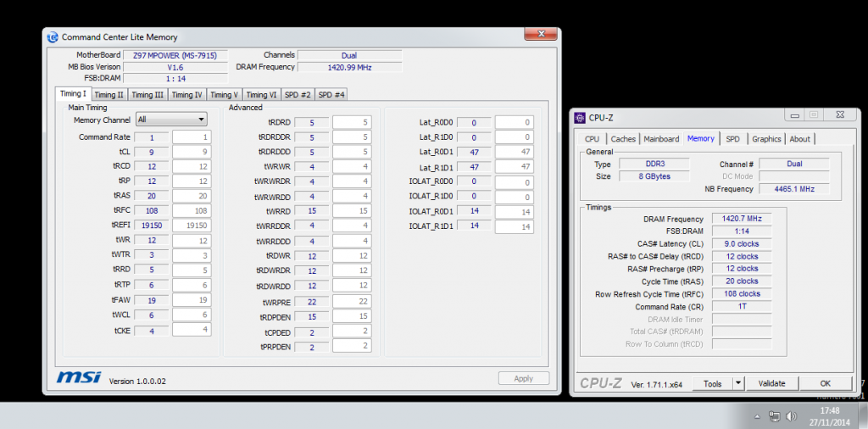The image size is (868, 429).
Task: Click the Row Refresh Cycle Time 108 clocks value
Action: click(741, 293)
